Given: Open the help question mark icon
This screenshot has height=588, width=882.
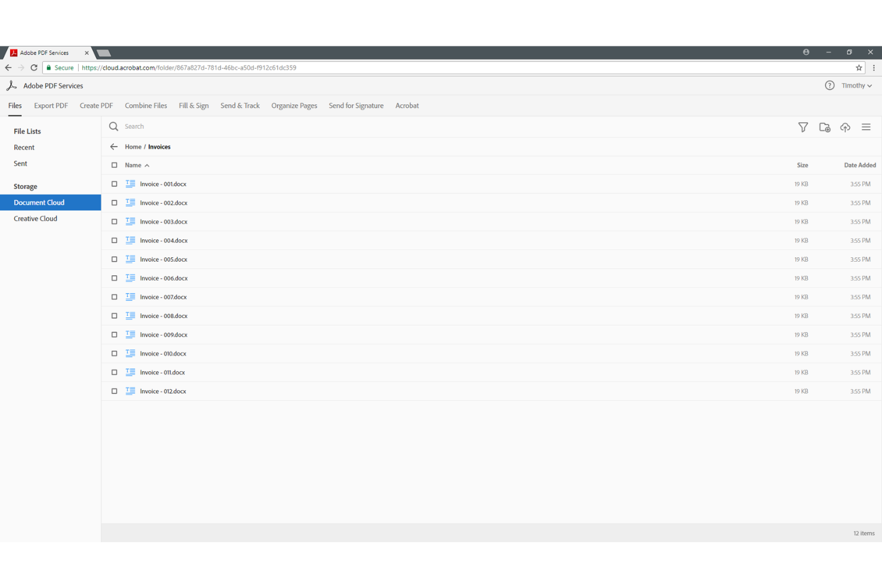Looking at the screenshot, I should [830, 85].
